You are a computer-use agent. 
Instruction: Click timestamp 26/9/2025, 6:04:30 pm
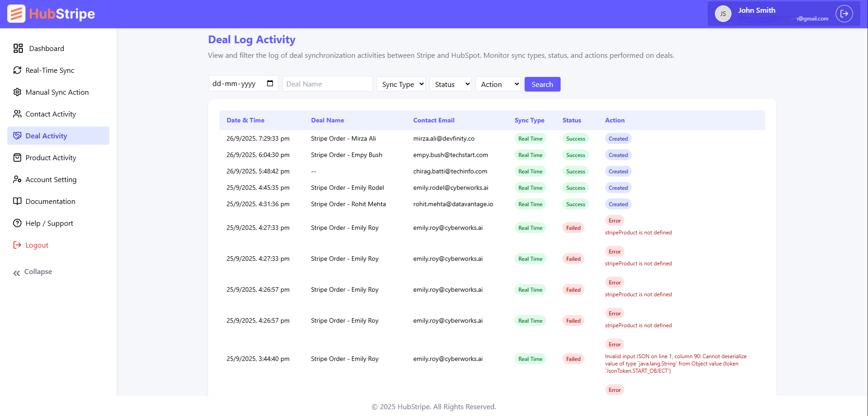pyautogui.click(x=258, y=155)
